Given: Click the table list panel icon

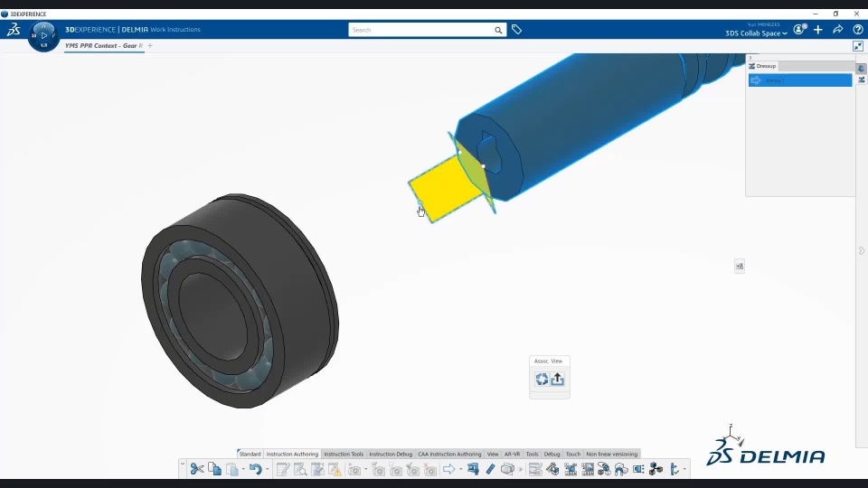Looking at the screenshot, I should coord(535,470).
